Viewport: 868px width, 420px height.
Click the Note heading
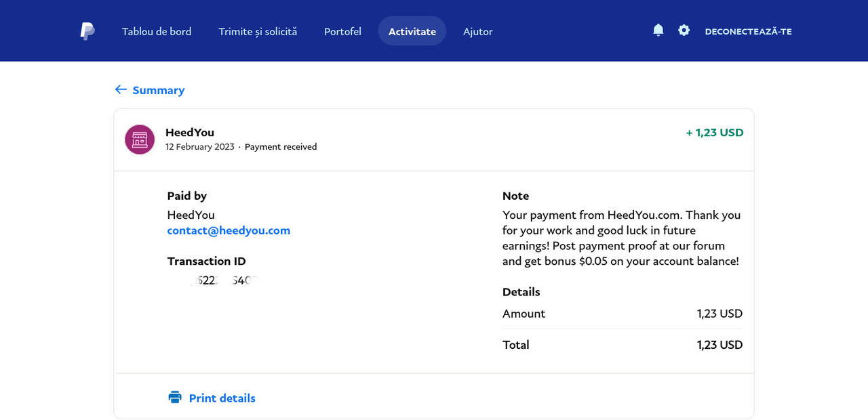515,196
